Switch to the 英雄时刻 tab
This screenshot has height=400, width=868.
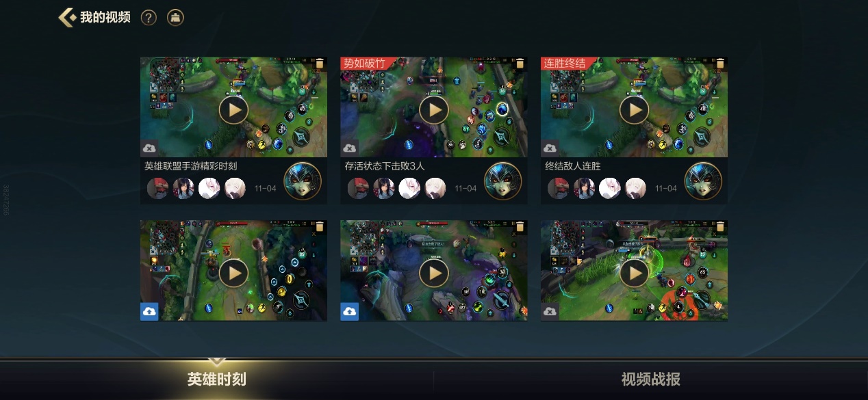[x=217, y=379]
